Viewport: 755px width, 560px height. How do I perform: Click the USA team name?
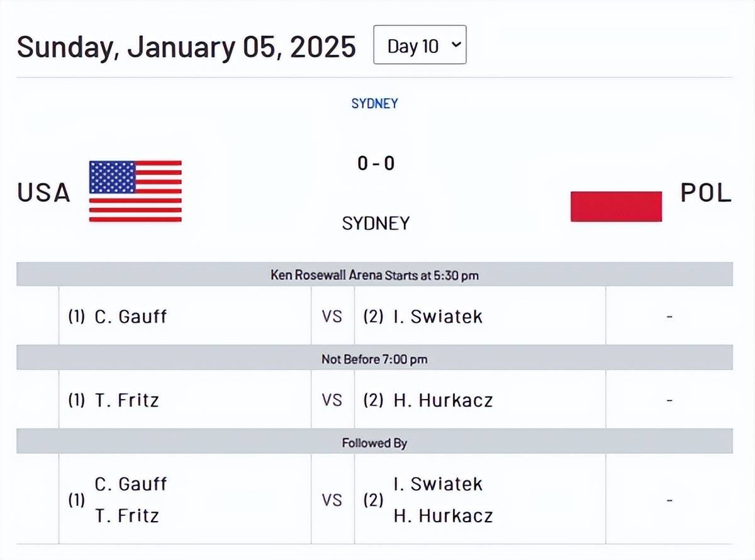43,193
